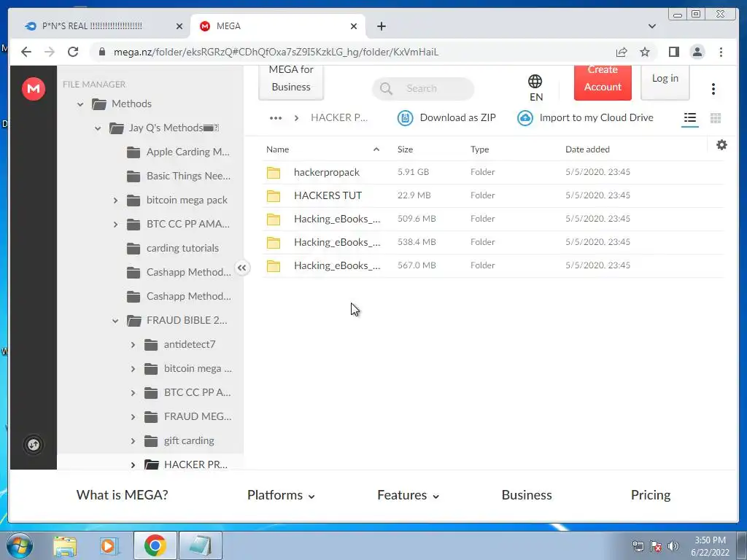
Task: Sort files by Name column
Action: (278, 149)
